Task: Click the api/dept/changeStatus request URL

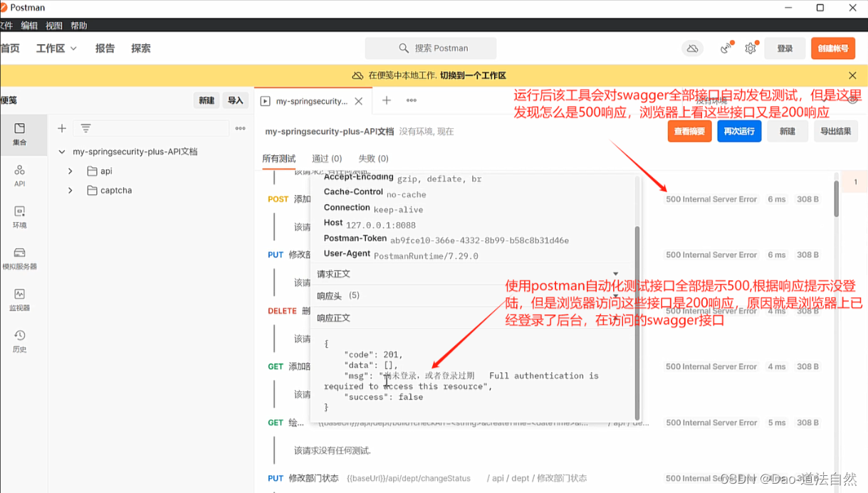Action: (x=409, y=478)
